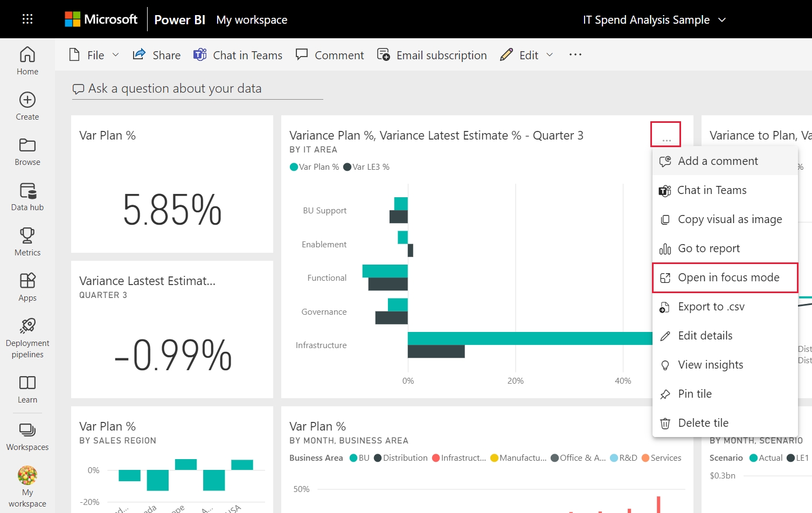Choose Copy visual as image
Viewport: 812px width, 513px height.
tap(725, 219)
